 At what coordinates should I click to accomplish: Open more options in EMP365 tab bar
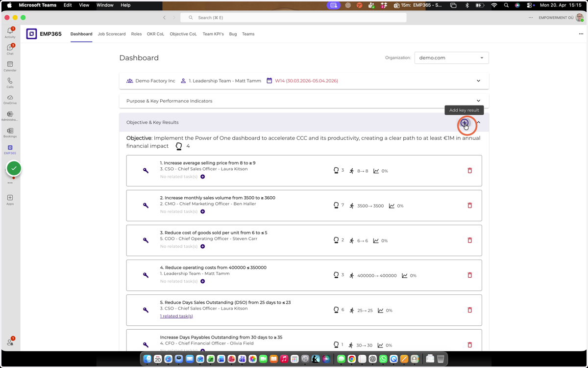[581, 34]
